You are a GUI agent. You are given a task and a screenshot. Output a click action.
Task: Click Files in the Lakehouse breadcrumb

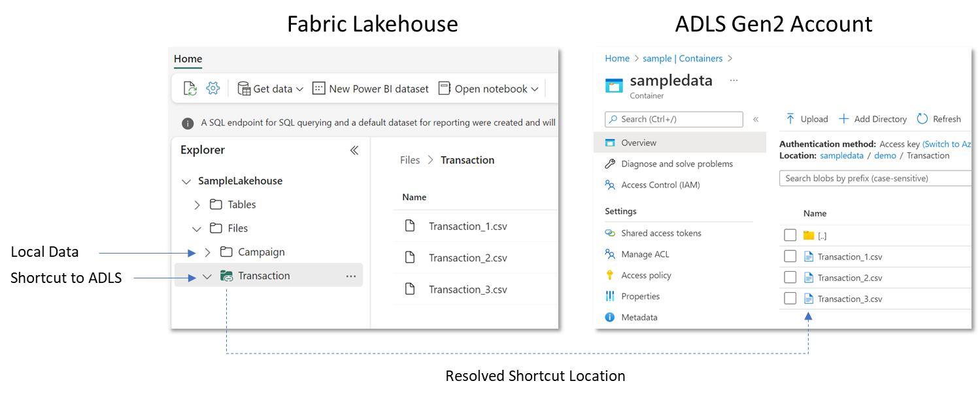pos(410,160)
